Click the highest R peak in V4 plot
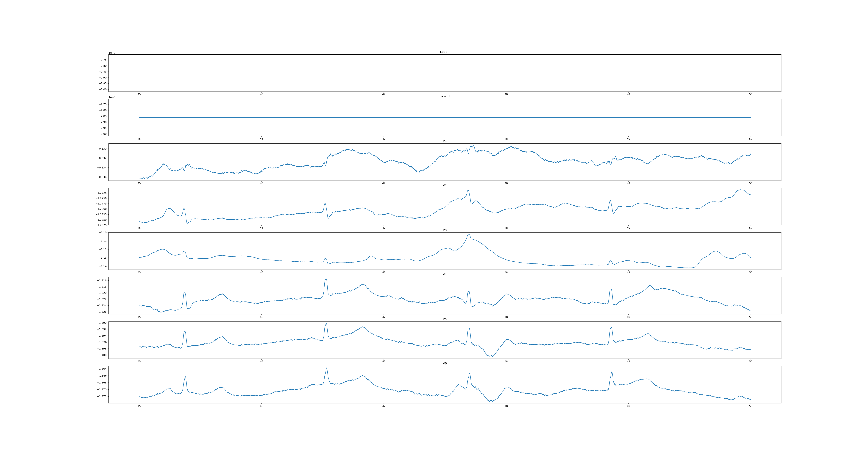 coord(326,279)
